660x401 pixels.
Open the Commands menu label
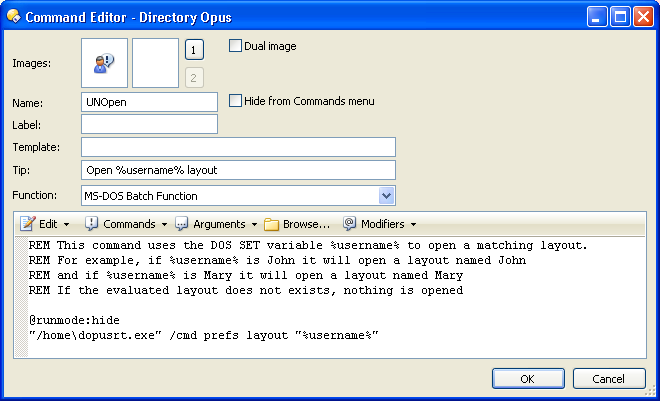pos(129,224)
